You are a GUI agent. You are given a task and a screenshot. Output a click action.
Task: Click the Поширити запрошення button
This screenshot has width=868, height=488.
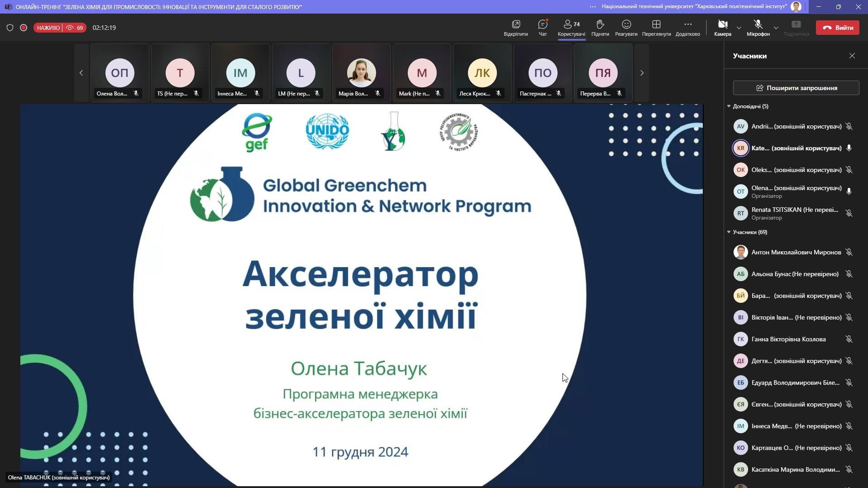(796, 88)
